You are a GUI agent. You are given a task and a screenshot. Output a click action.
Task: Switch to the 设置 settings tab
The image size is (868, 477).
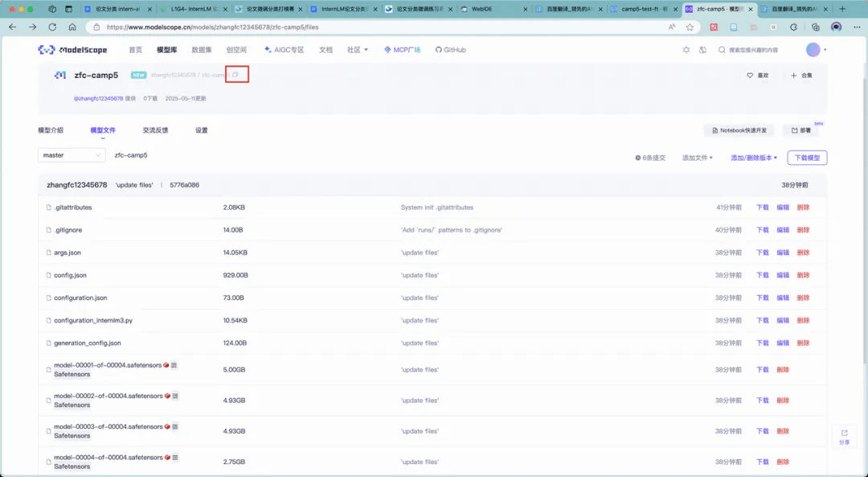pyautogui.click(x=202, y=130)
